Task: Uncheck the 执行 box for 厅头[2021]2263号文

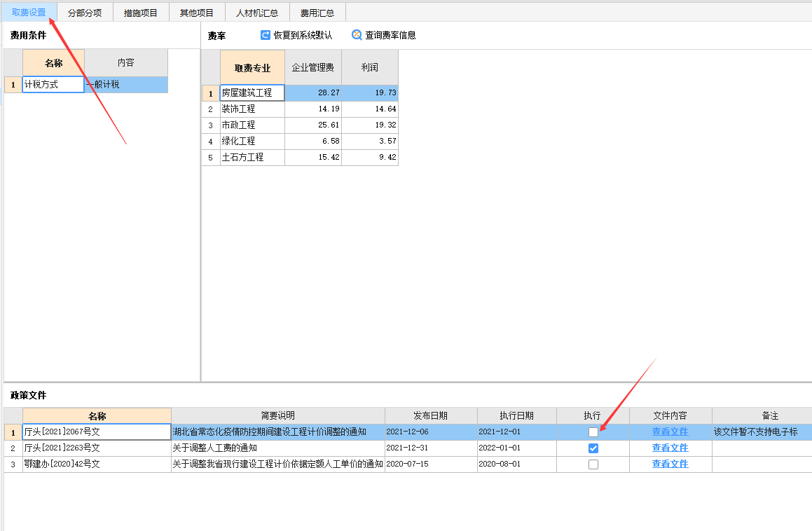Action: 593,448
